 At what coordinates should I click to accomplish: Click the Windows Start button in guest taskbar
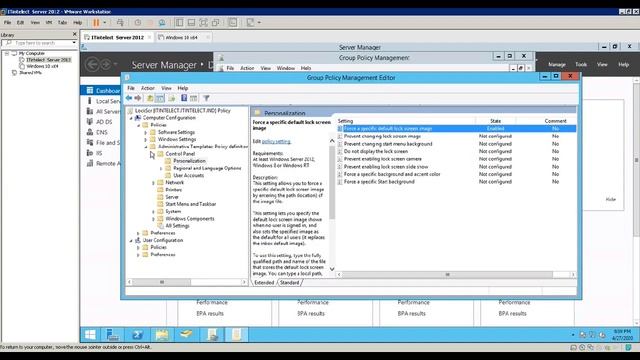point(90,335)
